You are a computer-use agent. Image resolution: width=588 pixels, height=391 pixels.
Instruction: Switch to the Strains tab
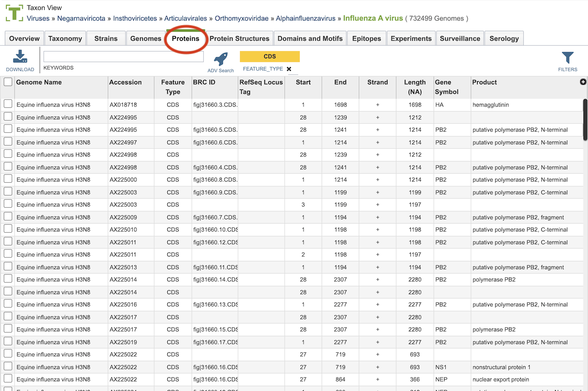[x=106, y=38]
